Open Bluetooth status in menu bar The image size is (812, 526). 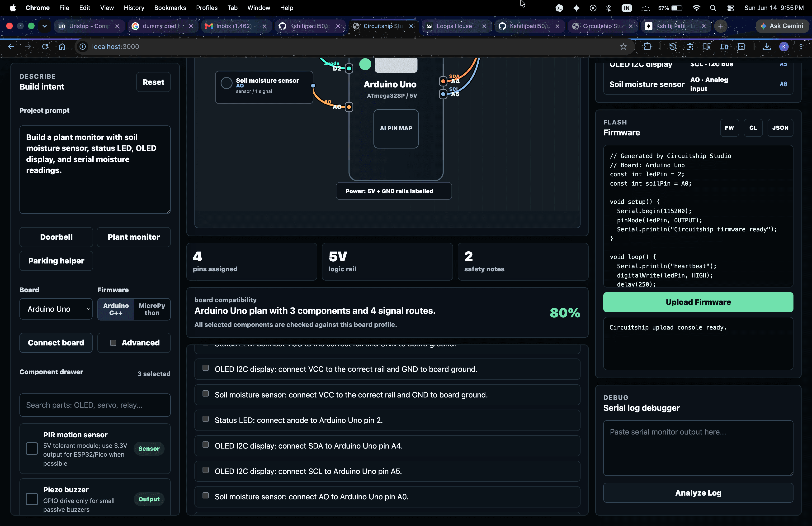(609, 8)
